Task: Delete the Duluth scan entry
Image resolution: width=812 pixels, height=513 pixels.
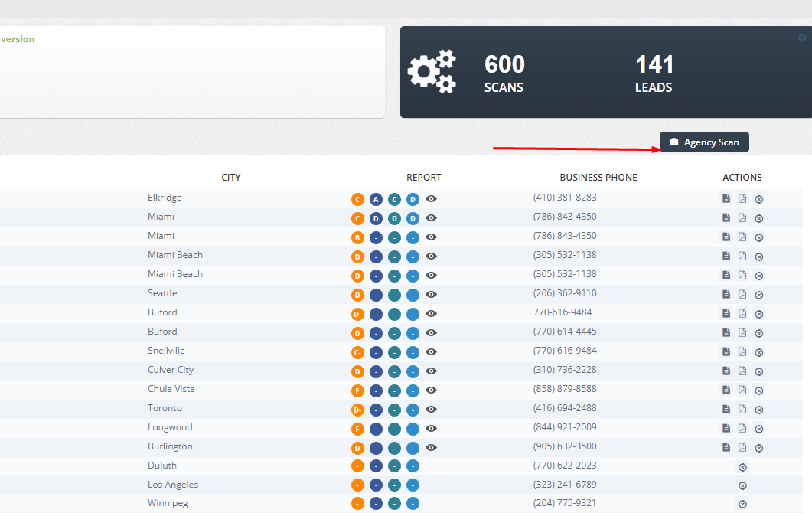Action: click(x=742, y=467)
